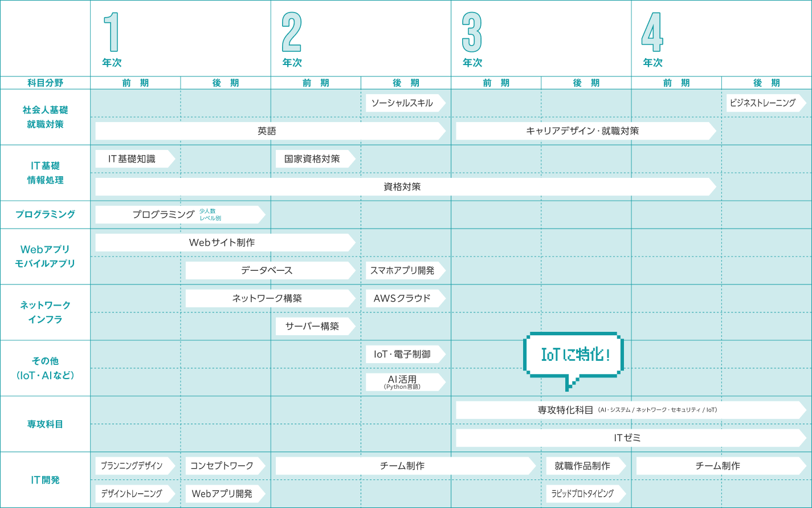This screenshot has height=508, width=812.
Task: Click the ITゼミ course bar
Action: pyautogui.click(x=628, y=438)
